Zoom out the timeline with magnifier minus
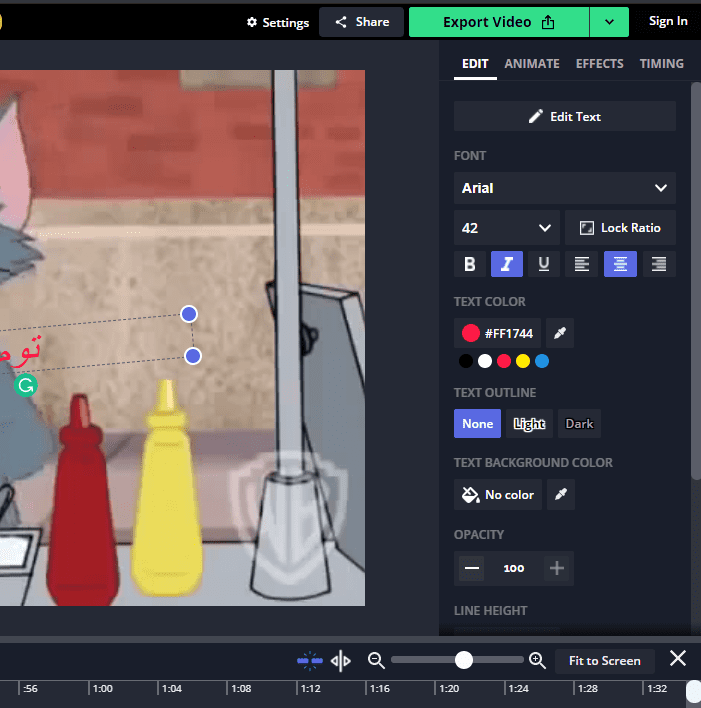 pos(376,660)
